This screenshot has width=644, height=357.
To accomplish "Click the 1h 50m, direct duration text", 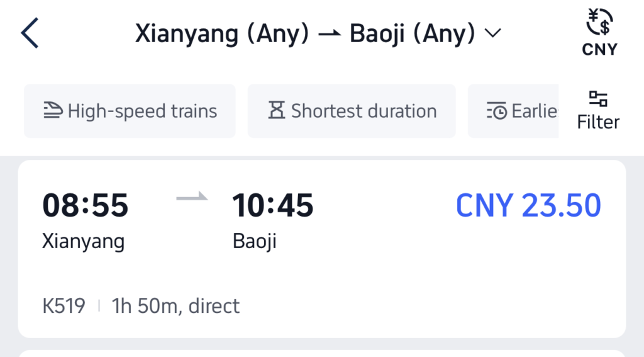I will [176, 306].
